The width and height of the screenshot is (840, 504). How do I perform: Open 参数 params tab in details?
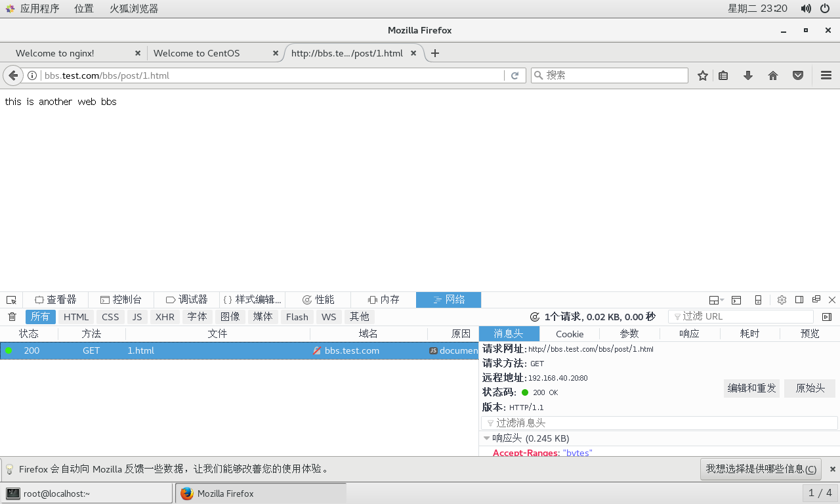click(x=629, y=333)
